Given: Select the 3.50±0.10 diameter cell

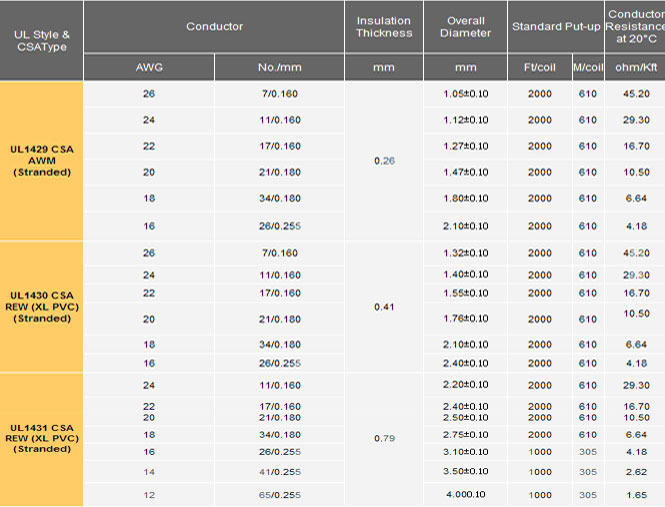Looking at the screenshot, I should point(466,471).
